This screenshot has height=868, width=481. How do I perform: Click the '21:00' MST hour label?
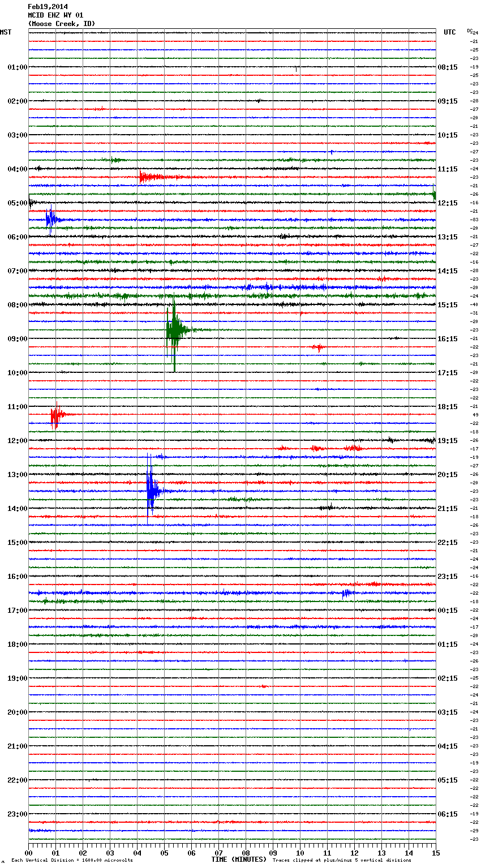tap(18, 746)
